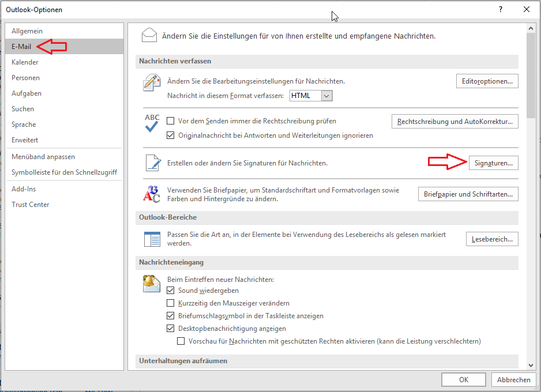Click the Signaturen button
The image size is (541, 392).
click(493, 163)
